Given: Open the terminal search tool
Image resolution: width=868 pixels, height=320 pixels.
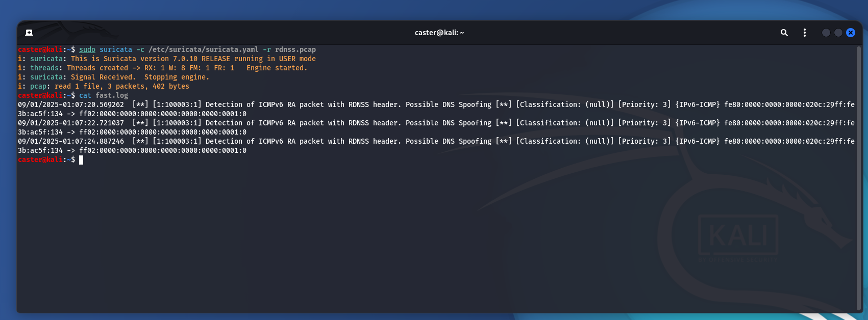Looking at the screenshot, I should 784,33.
